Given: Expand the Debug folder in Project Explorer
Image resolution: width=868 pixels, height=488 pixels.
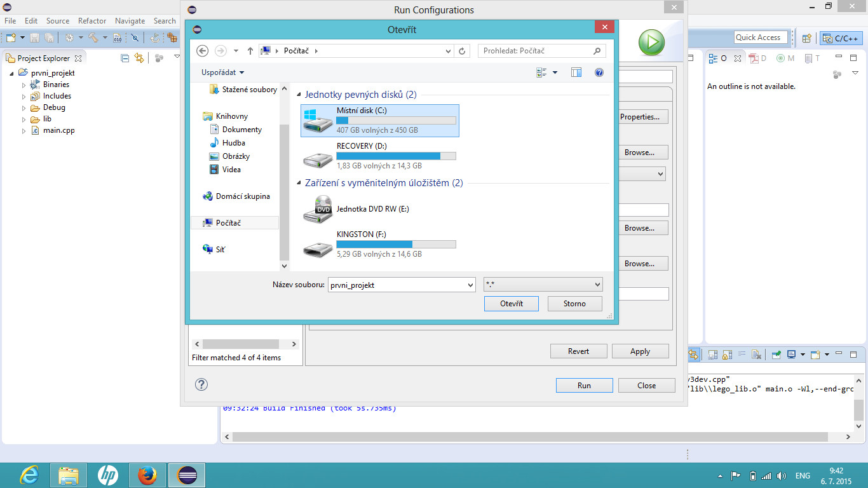Looking at the screenshot, I should click(25, 108).
